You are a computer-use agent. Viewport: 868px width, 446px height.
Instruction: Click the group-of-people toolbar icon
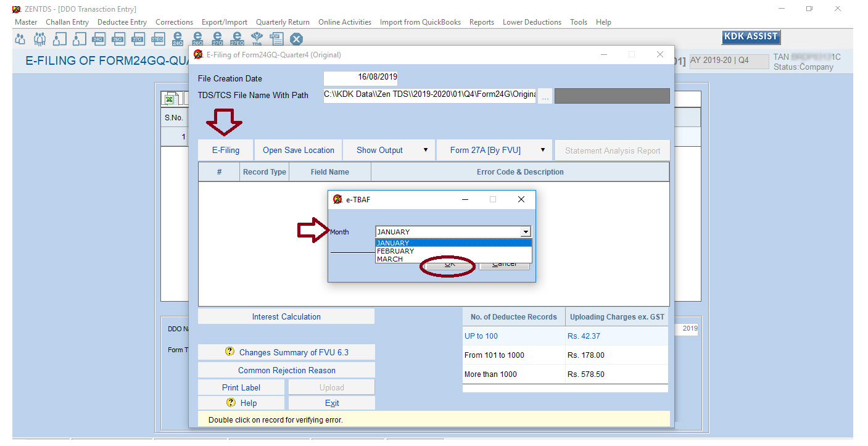point(39,39)
